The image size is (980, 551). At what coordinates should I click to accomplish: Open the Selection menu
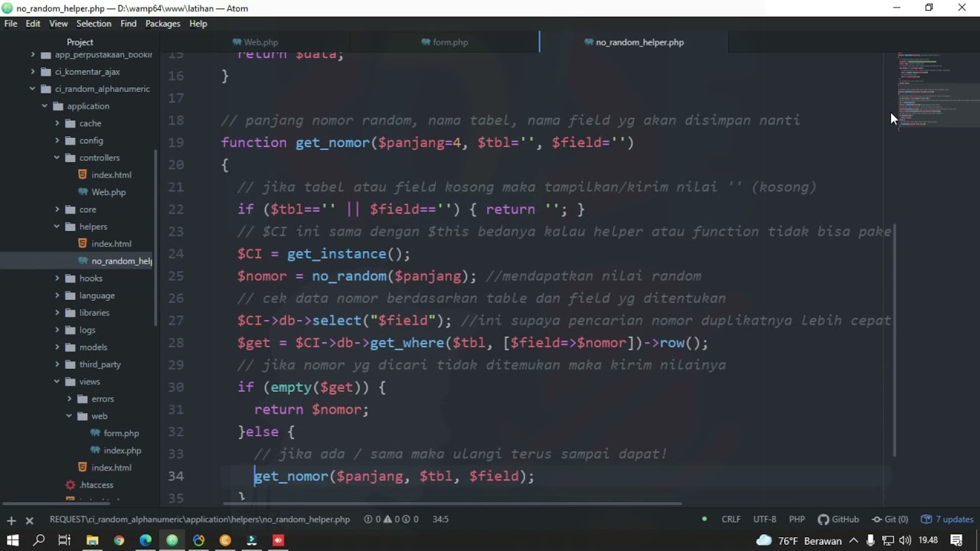(x=93, y=24)
